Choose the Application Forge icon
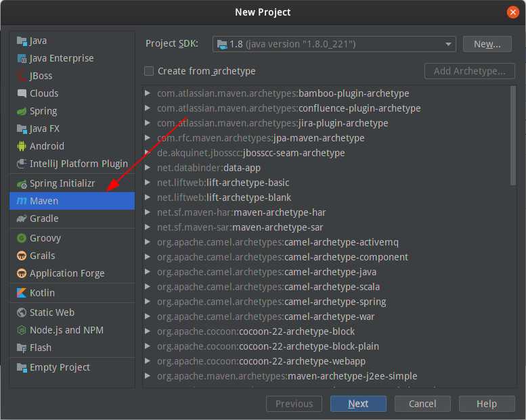 22,273
